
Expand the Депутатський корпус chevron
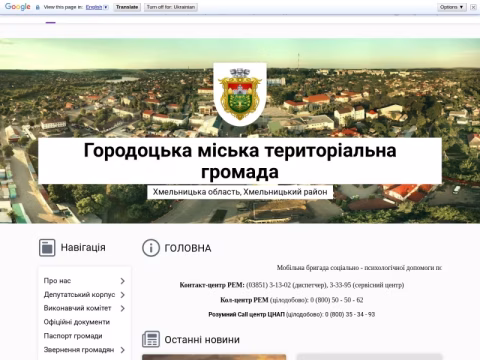click(x=123, y=295)
